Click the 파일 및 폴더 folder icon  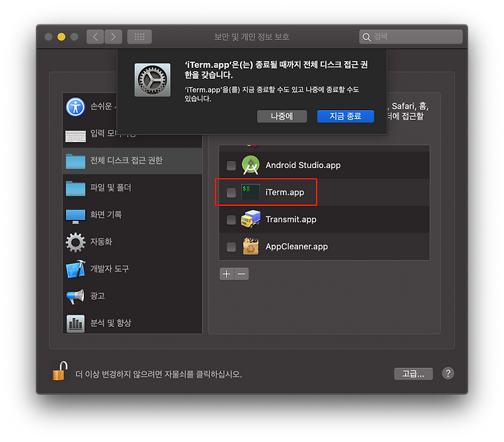(76, 188)
